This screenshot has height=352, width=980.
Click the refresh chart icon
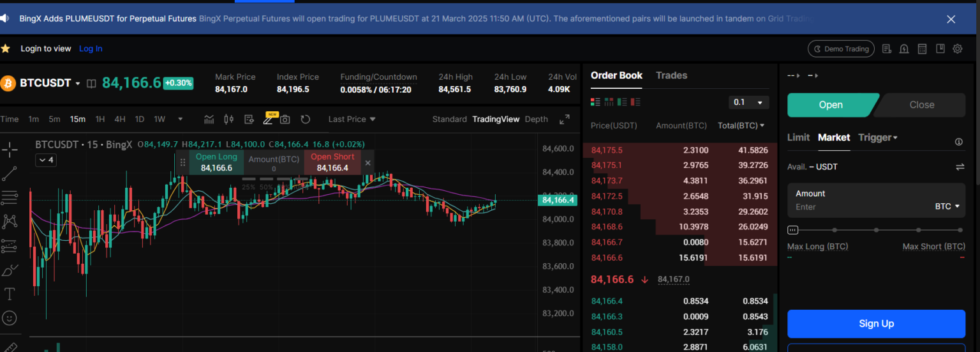pyautogui.click(x=305, y=119)
